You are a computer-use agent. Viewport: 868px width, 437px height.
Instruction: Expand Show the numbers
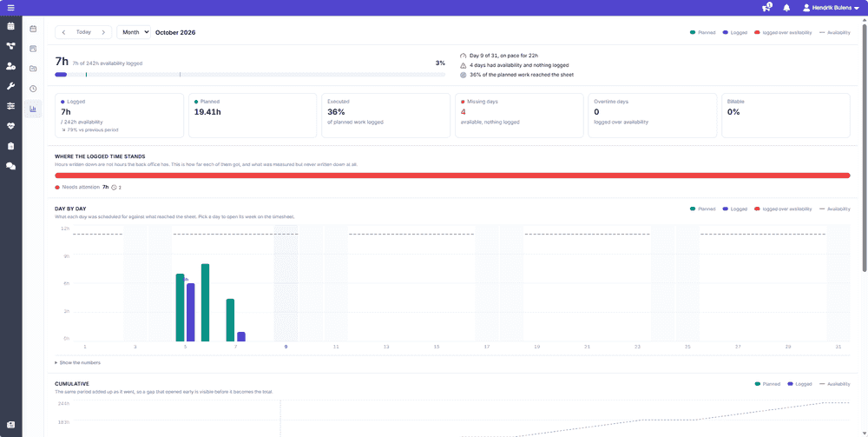78,363
